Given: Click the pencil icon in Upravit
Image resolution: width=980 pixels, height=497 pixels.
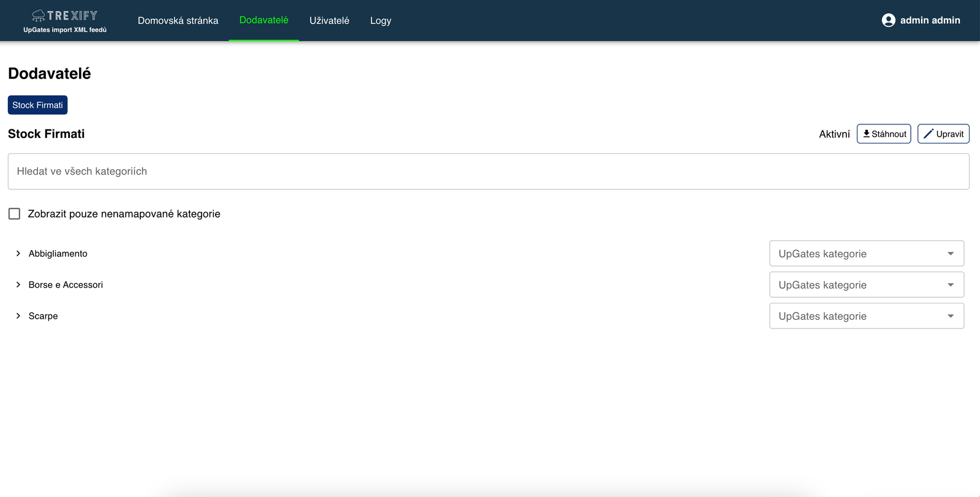Looking at the screenshot, I should click(x=929, y=134).
